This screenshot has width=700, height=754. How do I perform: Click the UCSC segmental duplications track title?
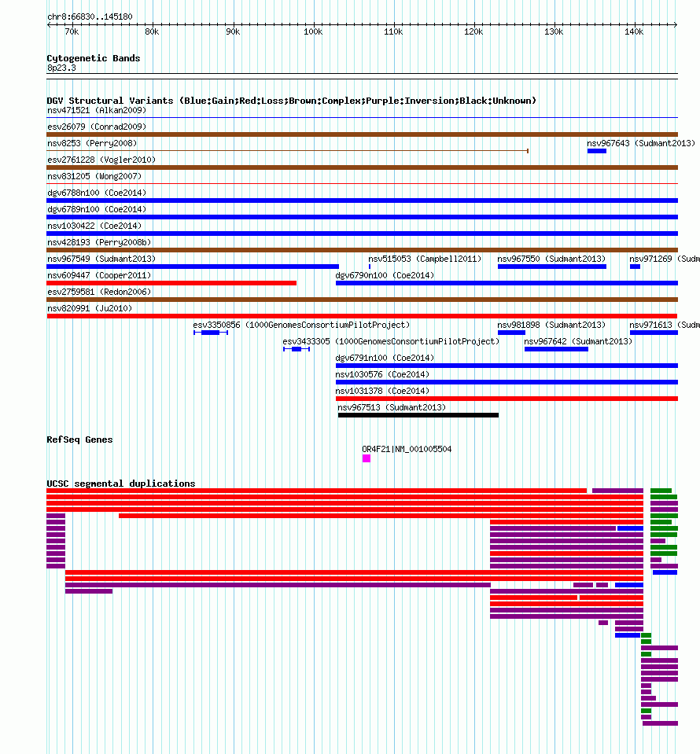(x=121, y=484)
